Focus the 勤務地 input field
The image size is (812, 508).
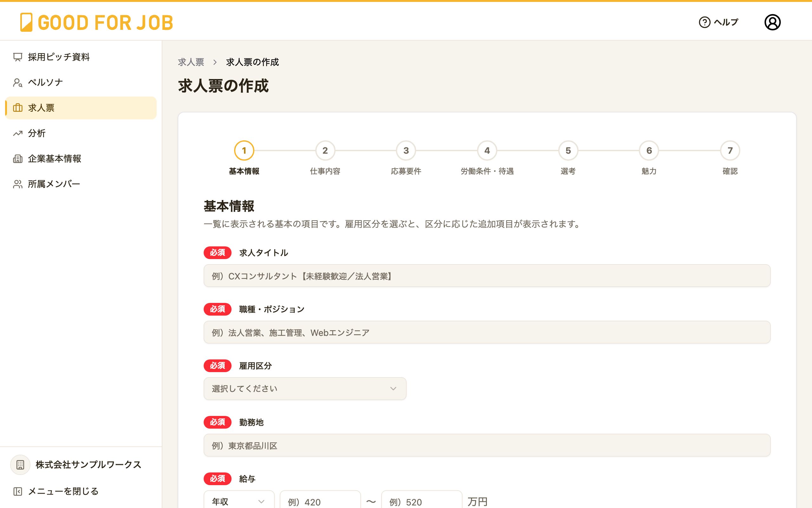pos(487,445)
